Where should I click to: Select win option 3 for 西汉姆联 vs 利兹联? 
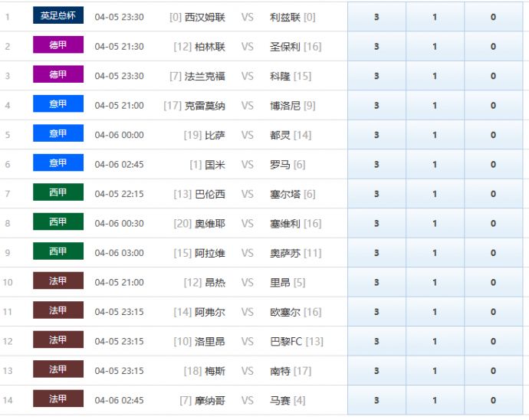coord(376,17)
